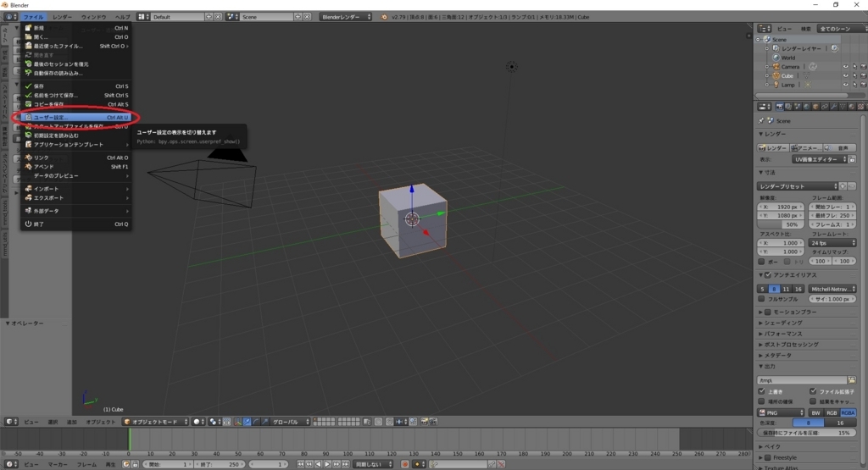Screen dimensions: 868x470
Task: Click the jump to end frame button
Action: (x=346, y=464)
